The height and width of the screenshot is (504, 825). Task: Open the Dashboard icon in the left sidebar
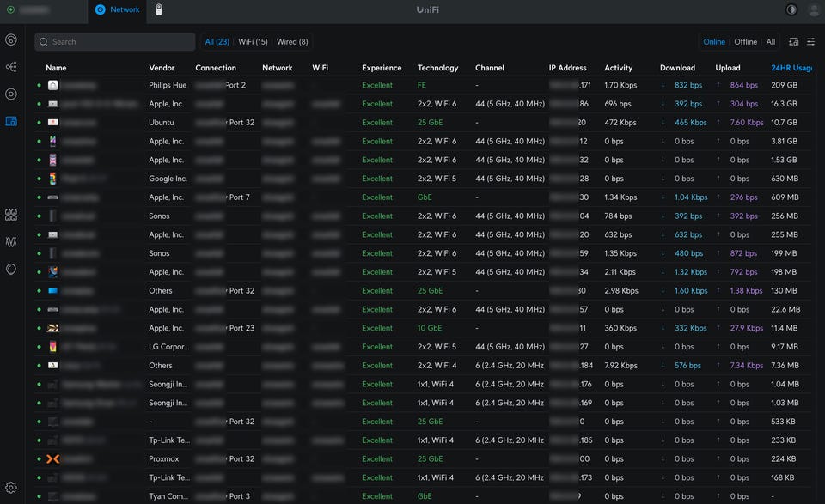click(11, 40)
